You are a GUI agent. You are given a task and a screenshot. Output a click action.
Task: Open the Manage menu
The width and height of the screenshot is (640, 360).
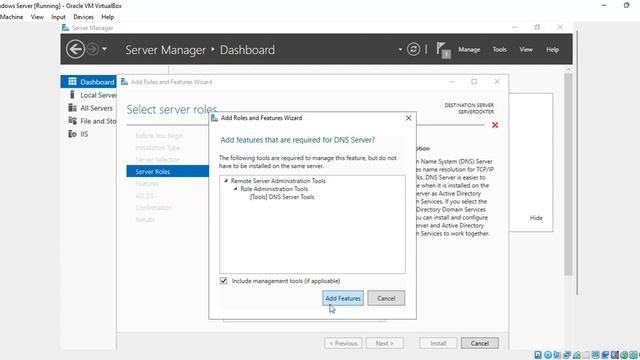click(469, 49)
